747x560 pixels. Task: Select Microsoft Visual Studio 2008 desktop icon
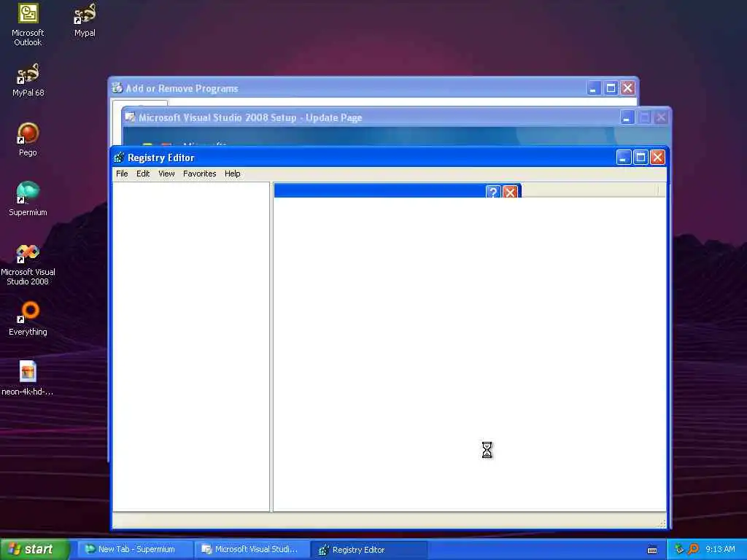[x=28, y=264]
